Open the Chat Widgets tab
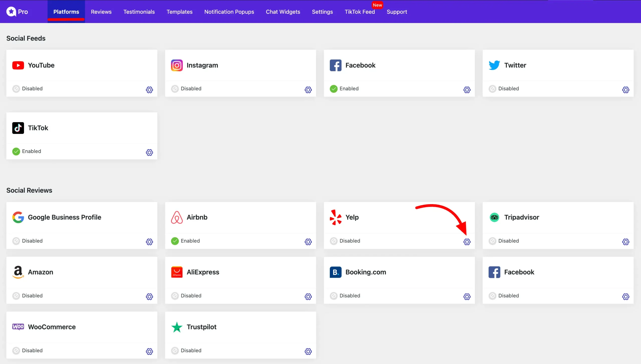This screenshot has height=364, width=641. coord(283,12)
